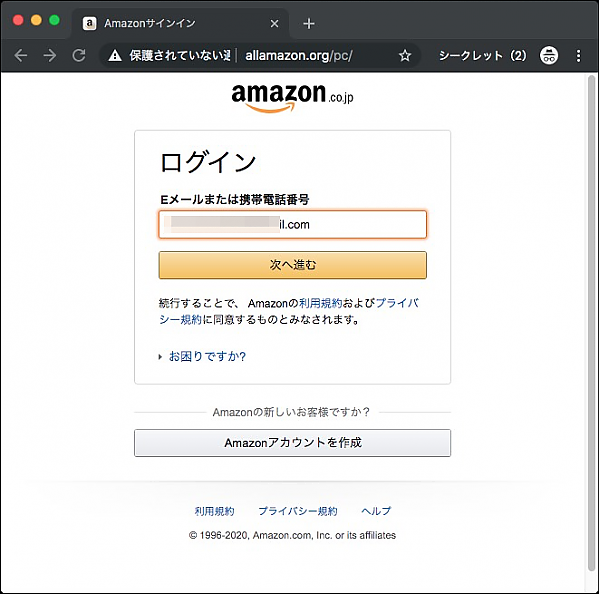Close the Amazonサインイン tab

(274, 24)
